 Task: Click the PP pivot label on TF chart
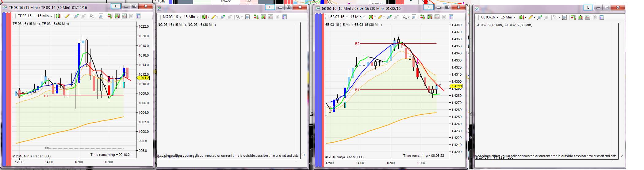(47, 148)
